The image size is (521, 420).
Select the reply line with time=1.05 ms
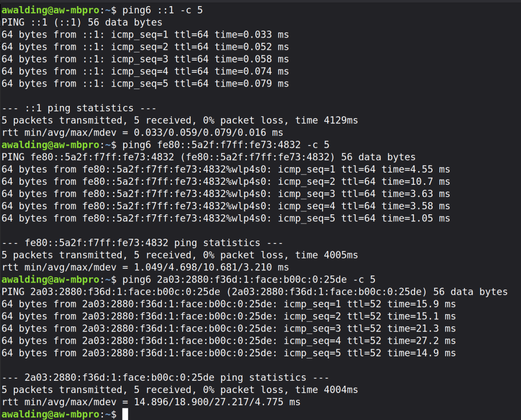tap(225, 218)
